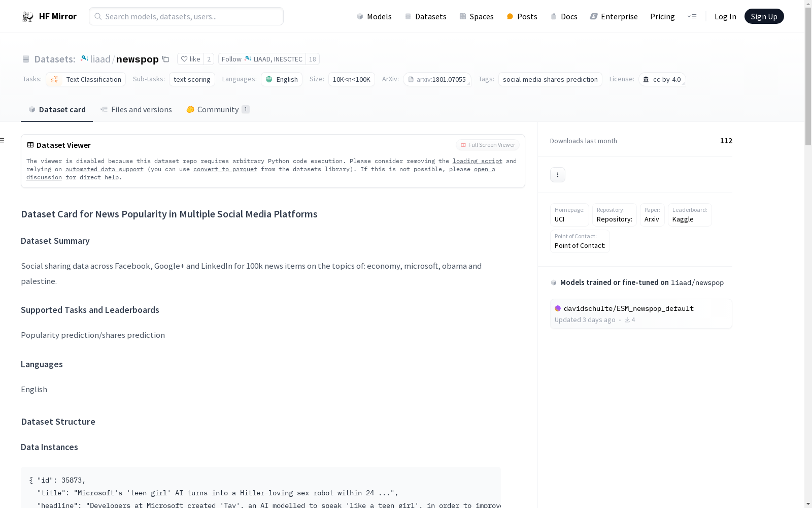Copy dataset name with the copy icon
The image size is (812, 508).
click(x=165, y=59)
